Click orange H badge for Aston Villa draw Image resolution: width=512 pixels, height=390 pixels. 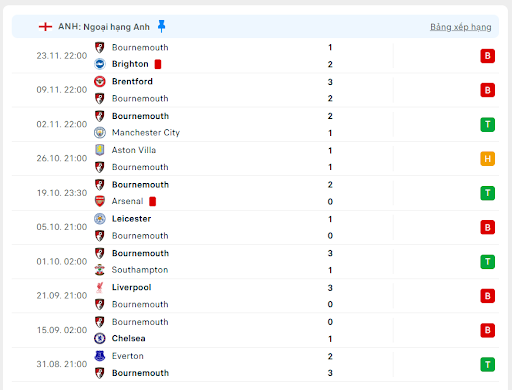(487, 159)
